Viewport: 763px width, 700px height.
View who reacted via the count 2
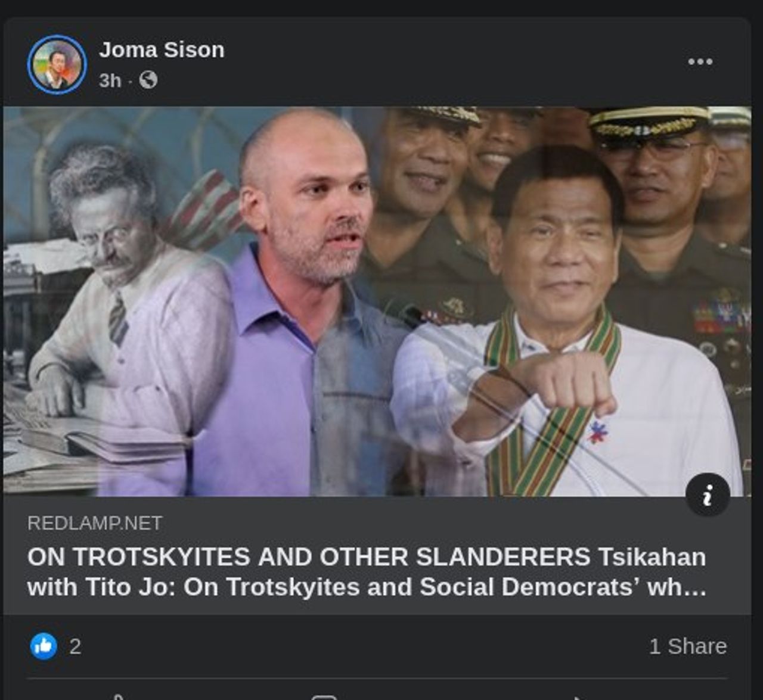75,646
